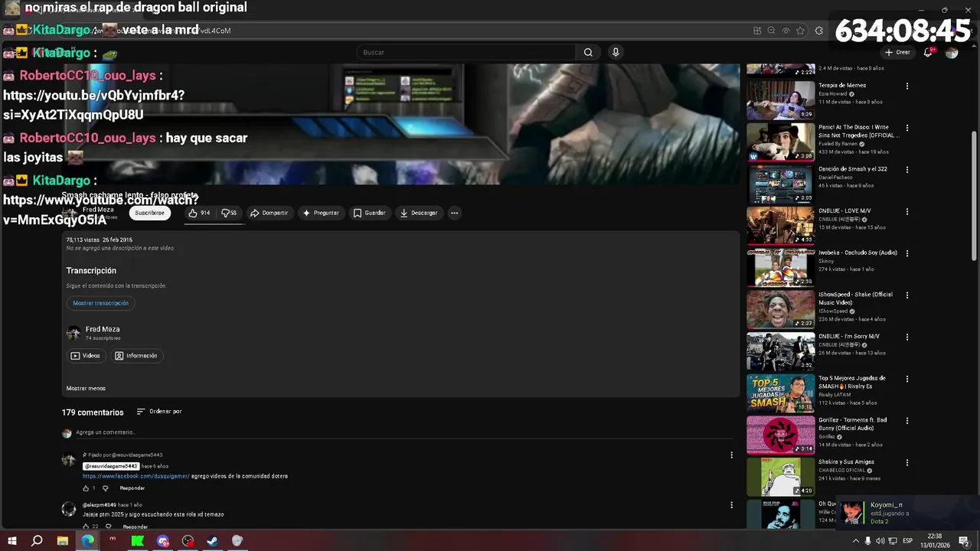Click the Preguntar button
This screenshot has width=980, height=551.
coord(320,213)
